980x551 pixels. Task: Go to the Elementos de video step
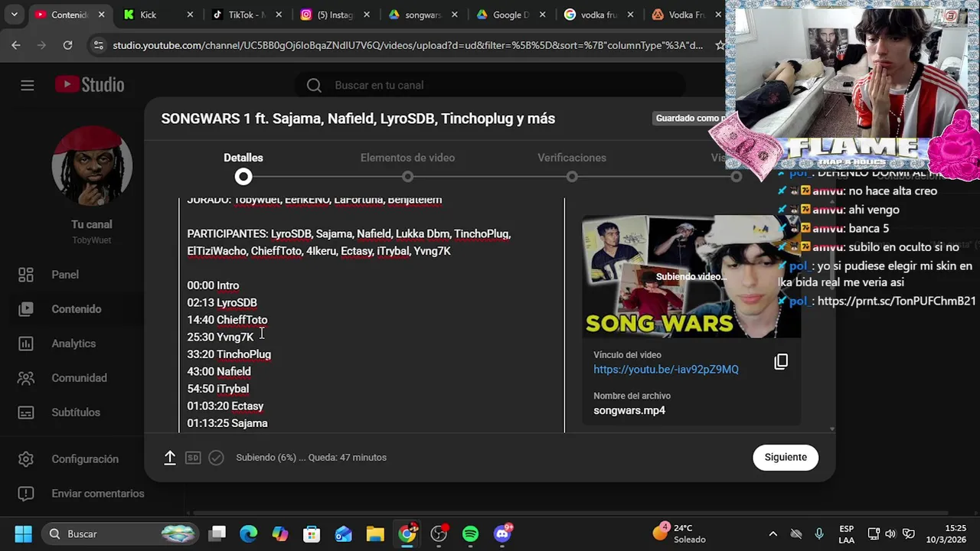tap(407, 158)
